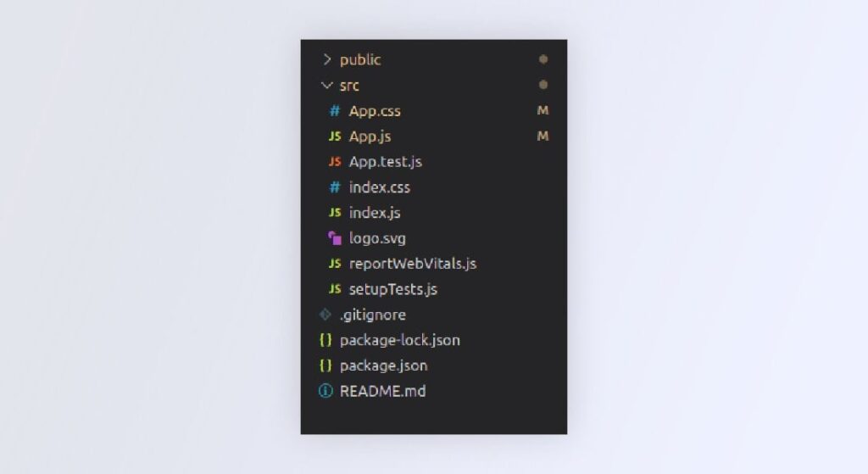
Task: Click the braces icon for package-lock.json
Action: [x=325, y=340]
